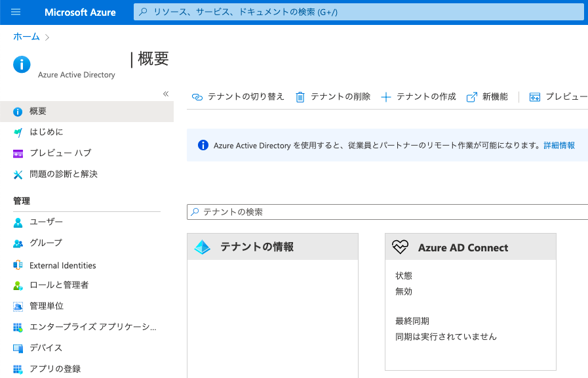Click the info icon in the blue banner
The image size is (588, 378).
[203, 145]
